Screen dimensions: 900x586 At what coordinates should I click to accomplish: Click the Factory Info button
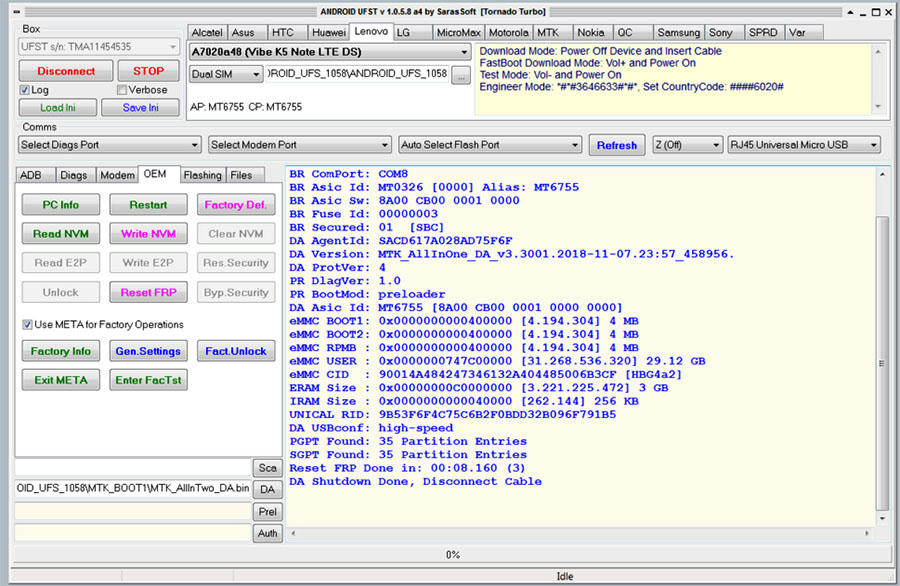(61, 351)
